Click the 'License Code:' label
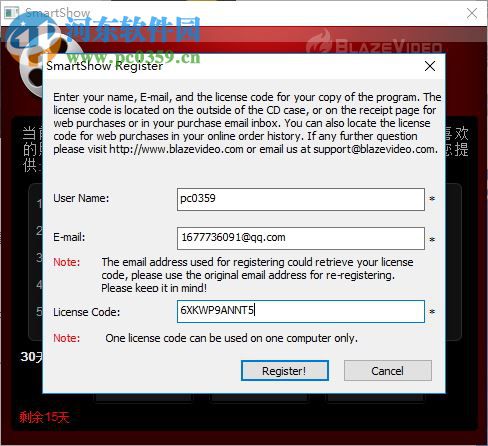The image size is (488, 446). 86,312
